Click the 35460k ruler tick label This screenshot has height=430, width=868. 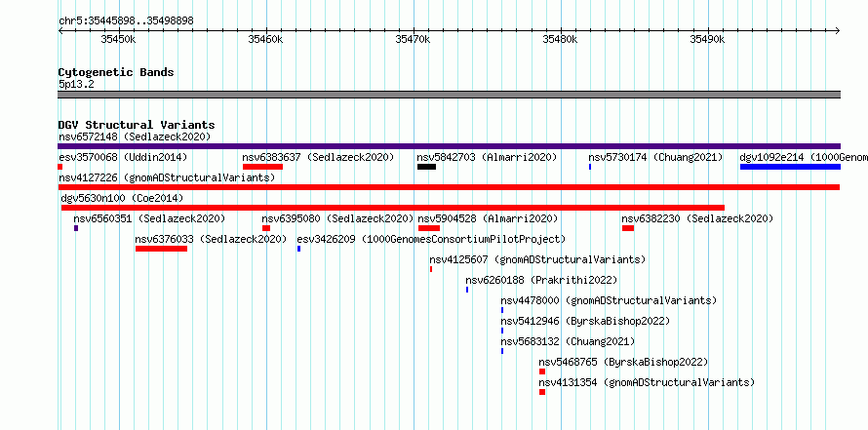coord(265,39)
